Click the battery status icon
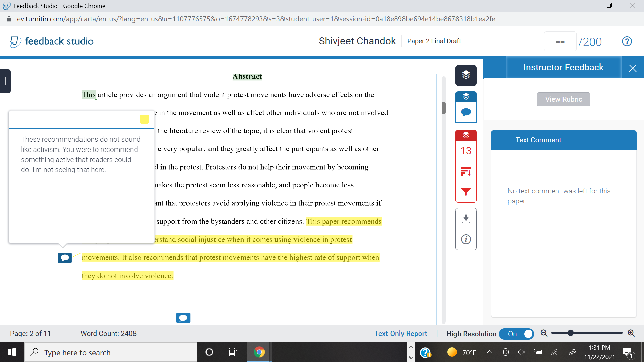The height and width of the screenshot is (362, 644). [x=538, y=352]
